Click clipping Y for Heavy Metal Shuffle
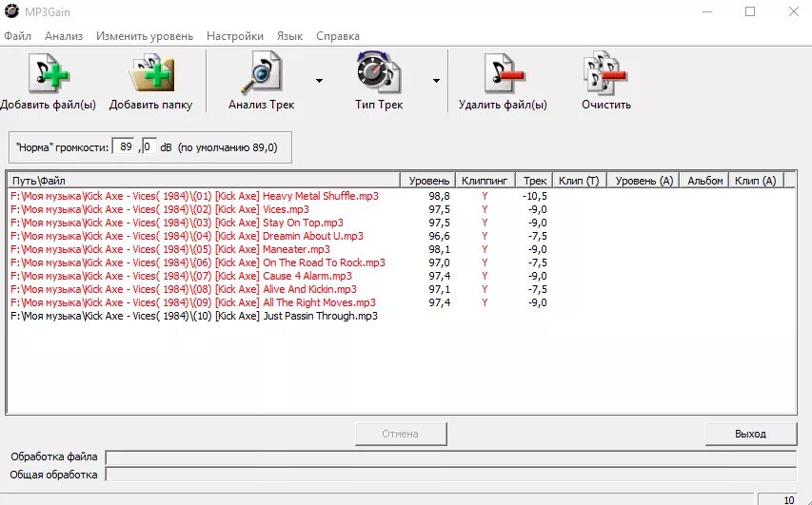812x505 pixels. (485, 196)
